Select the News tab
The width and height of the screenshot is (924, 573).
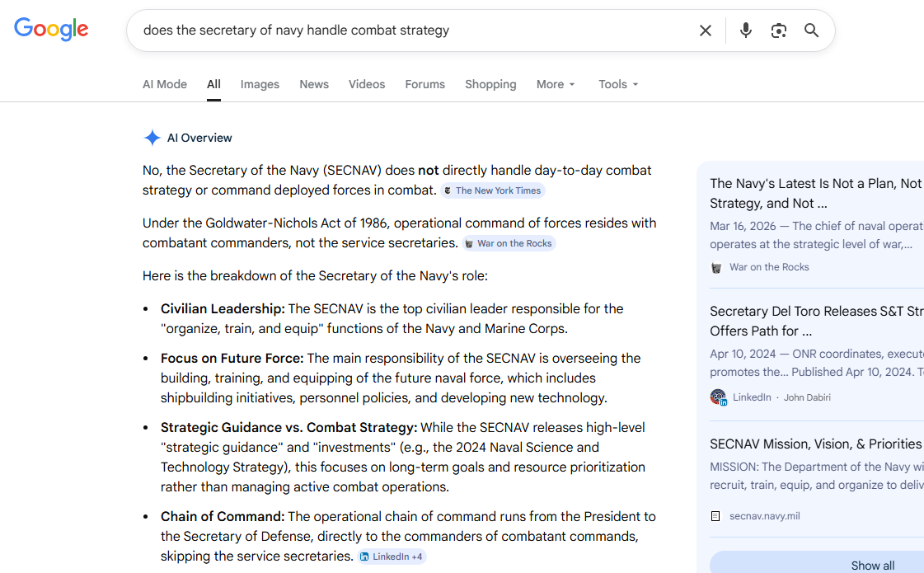(314, 84)
